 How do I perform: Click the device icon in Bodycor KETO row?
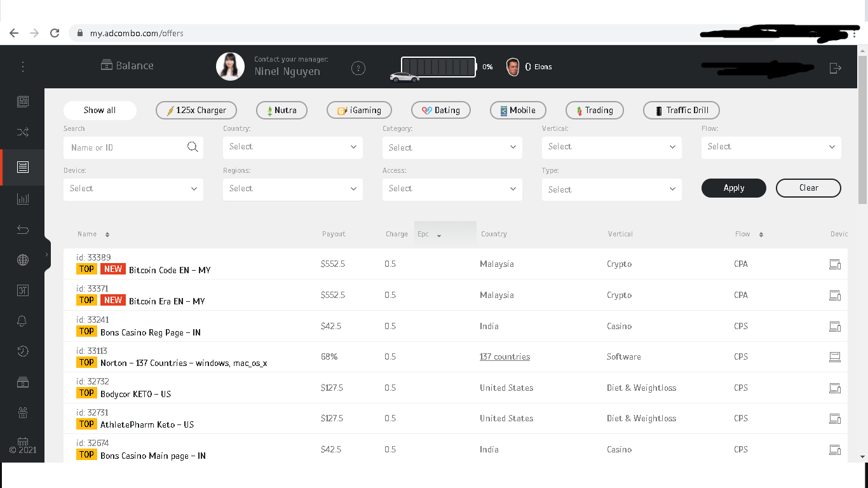pyautogui.click(x=835, y=388)
